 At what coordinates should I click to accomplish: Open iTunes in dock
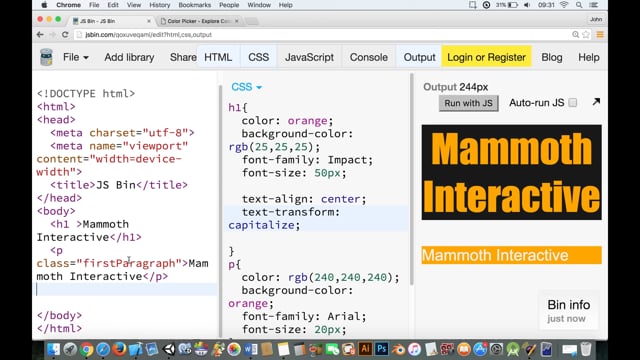414,349
